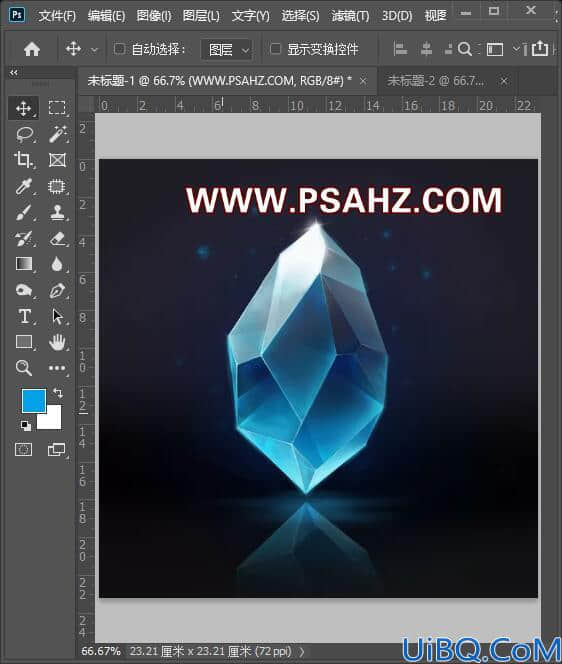Viewport: 562px width, 664px height.
Task: Click the WWW.PSAHZ.COM text on canvas
Action: [344, 200]
